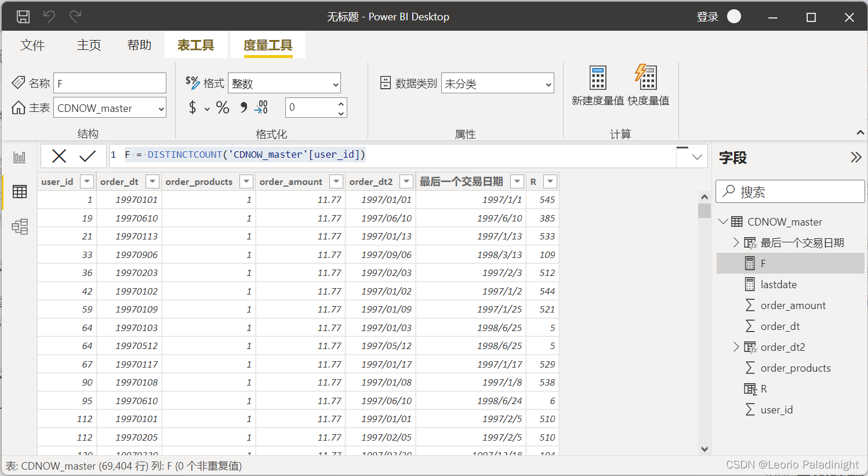868x476 pixels.
Task: Click cell 1998/3/13 in 最后一个交易日期 column
Action: 471,255
